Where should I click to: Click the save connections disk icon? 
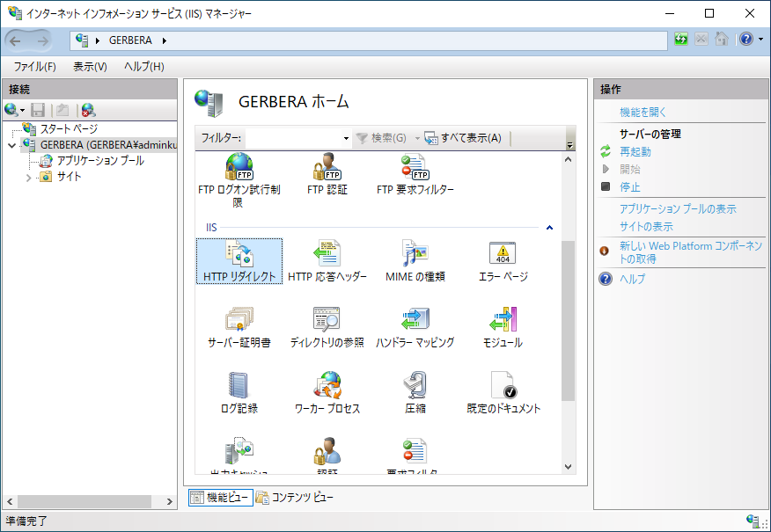38,110
